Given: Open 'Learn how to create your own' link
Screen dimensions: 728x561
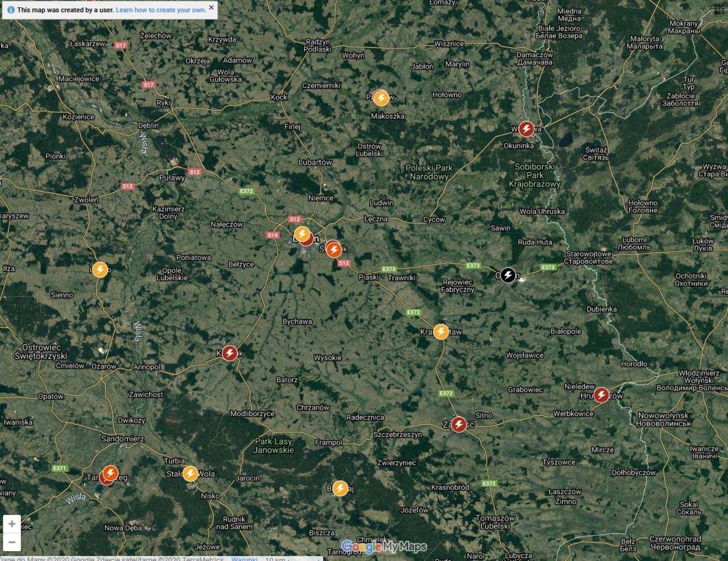Looking at the screenshot, I should pyautogui.click(x=161, y=10).
